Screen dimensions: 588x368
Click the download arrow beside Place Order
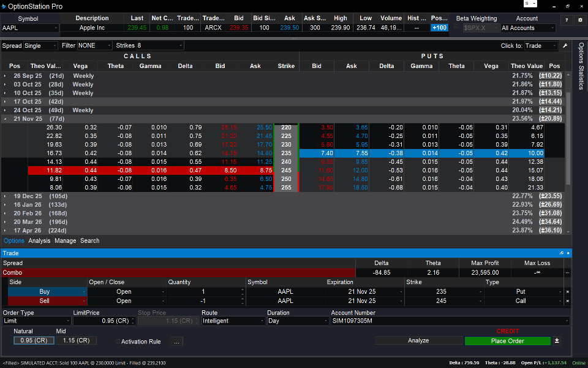[x=557, y=341]
